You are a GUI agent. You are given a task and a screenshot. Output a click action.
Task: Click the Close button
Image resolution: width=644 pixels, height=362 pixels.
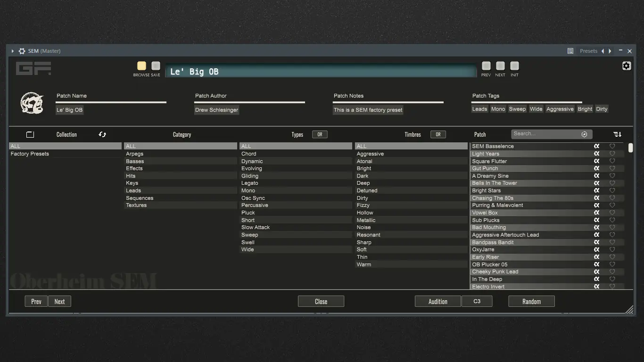click(x=321, y=301)
